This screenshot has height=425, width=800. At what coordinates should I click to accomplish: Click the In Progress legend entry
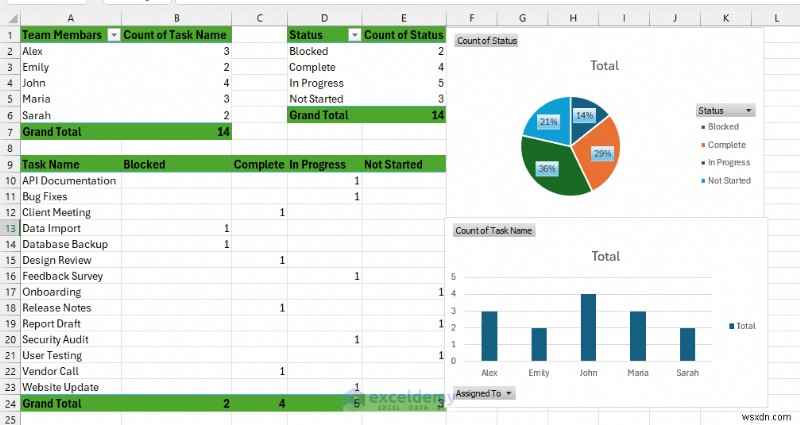pyautogui.click(x=725, y=163)
